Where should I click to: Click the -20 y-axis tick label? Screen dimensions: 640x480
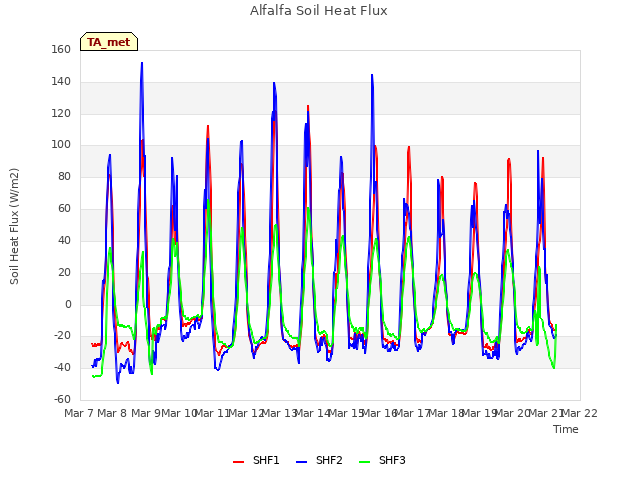62,336
